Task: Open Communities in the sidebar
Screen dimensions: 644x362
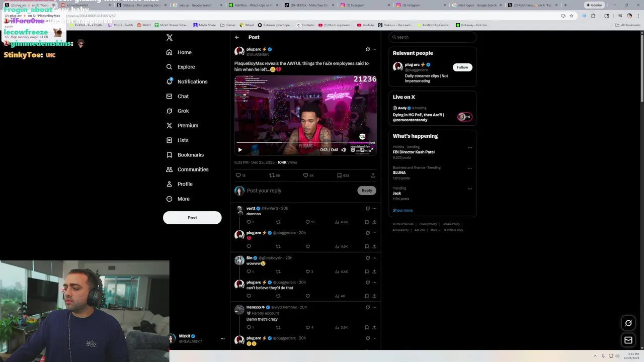Action: point(187,169)
